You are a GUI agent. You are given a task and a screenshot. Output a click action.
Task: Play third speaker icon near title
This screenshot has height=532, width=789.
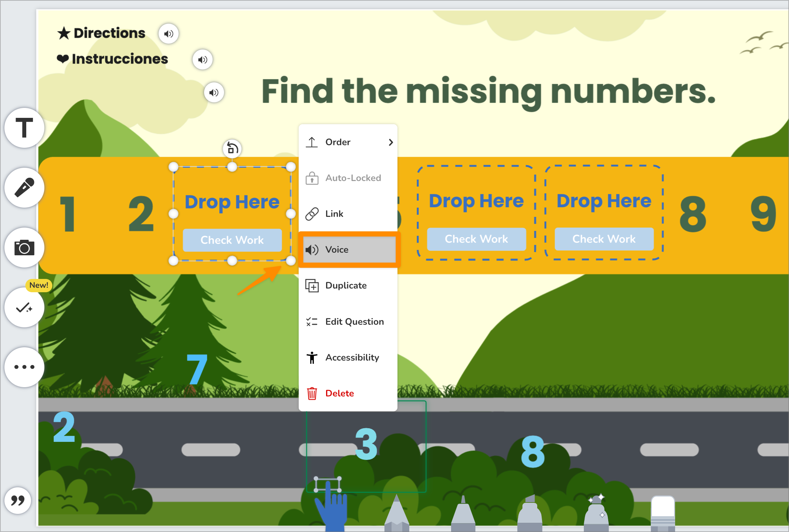coord(215,93)
